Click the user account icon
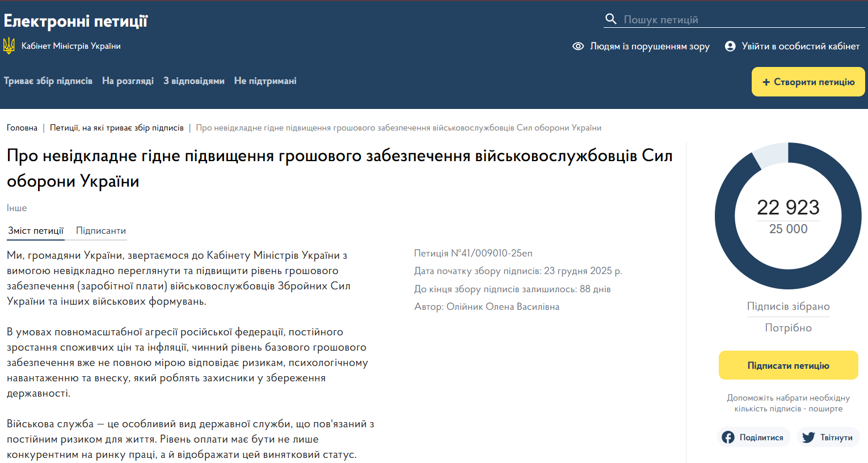868x463 pixels. (730, 47)
